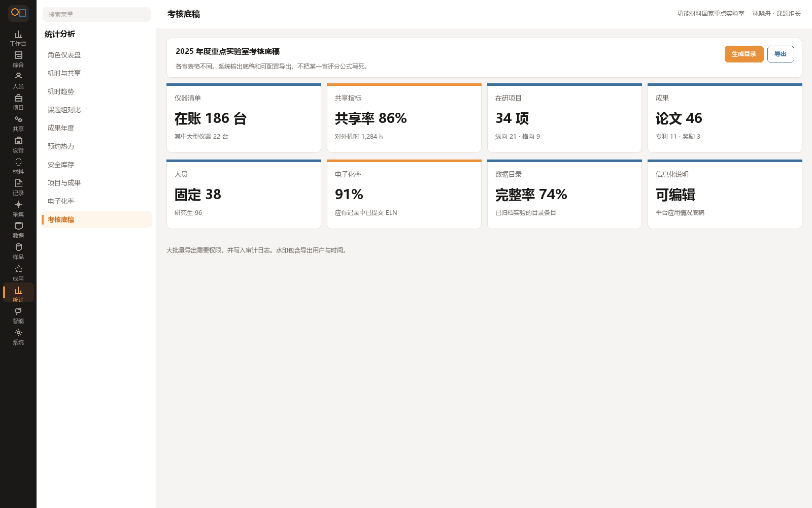The height and width of the screenshot is (508, 812).
Task: Click the app logo at top-left
Action: click(18, 13)
